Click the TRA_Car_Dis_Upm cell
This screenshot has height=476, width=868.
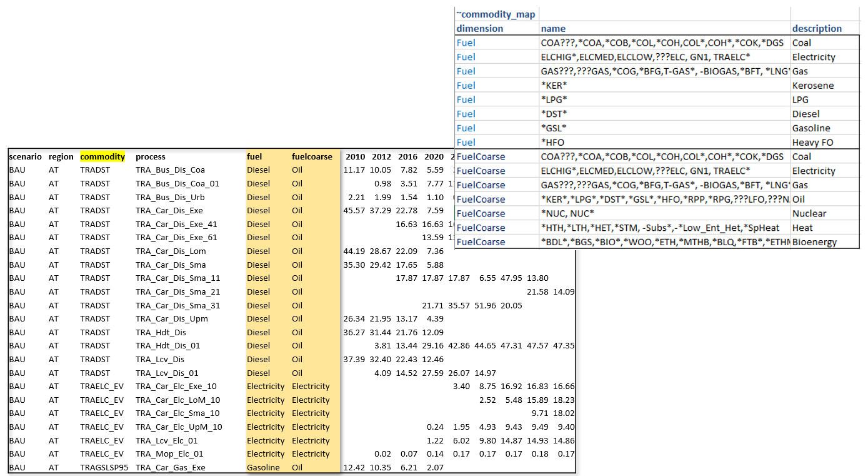(x=172, y=318)
